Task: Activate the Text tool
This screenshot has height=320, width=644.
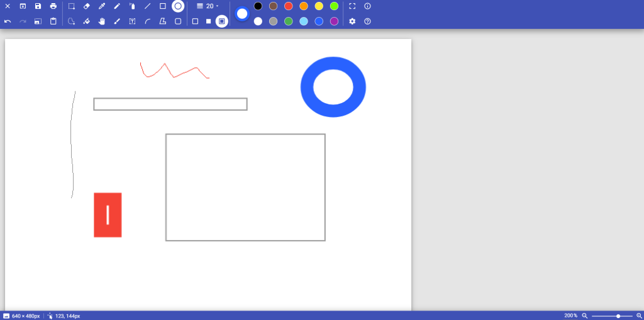Action: [132, 21]
